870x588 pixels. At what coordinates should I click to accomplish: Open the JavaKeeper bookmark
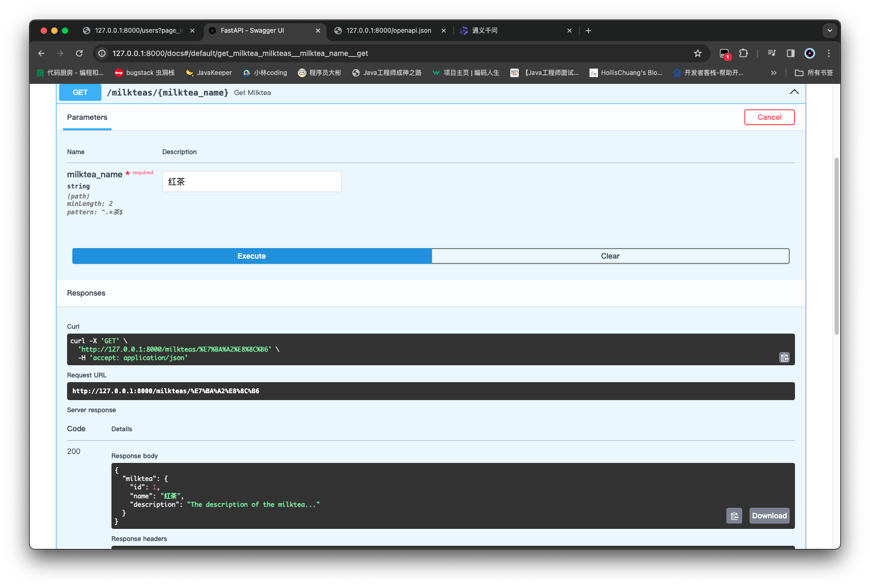[209, 73]
